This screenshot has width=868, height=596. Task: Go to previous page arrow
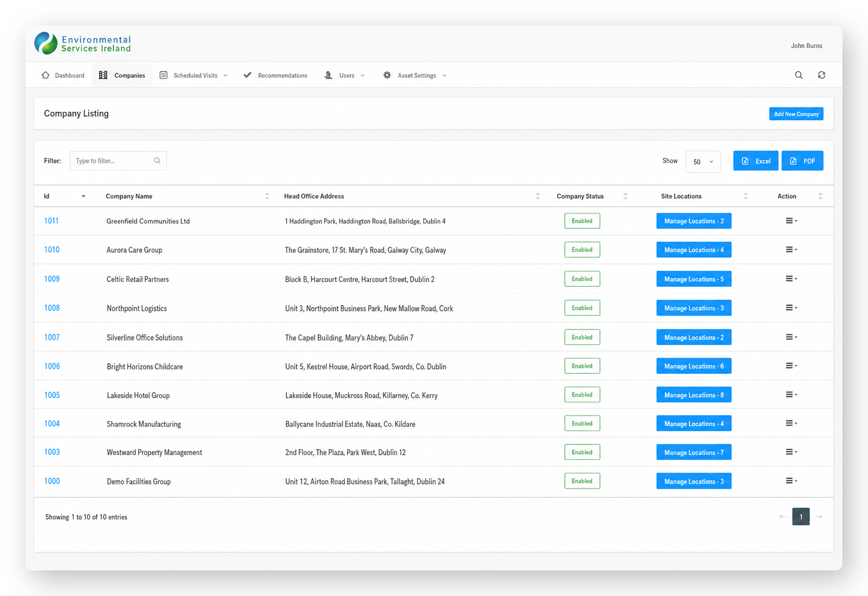pyautogui.click(x=782, y=517)
